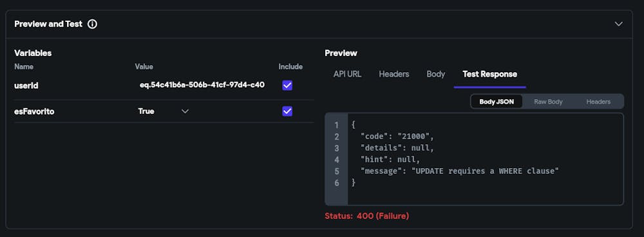Collapse the Preview and Test panel chevron
The image size is (644, 237).
click(618, 24)
